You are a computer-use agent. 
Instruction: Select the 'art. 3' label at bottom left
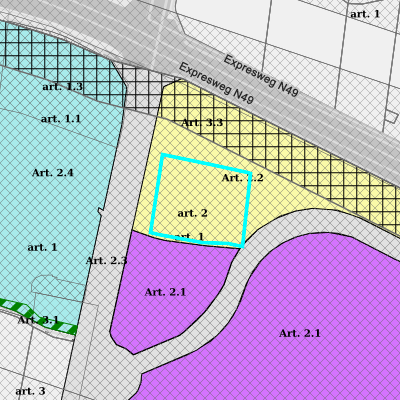click(x=30, y=391)
